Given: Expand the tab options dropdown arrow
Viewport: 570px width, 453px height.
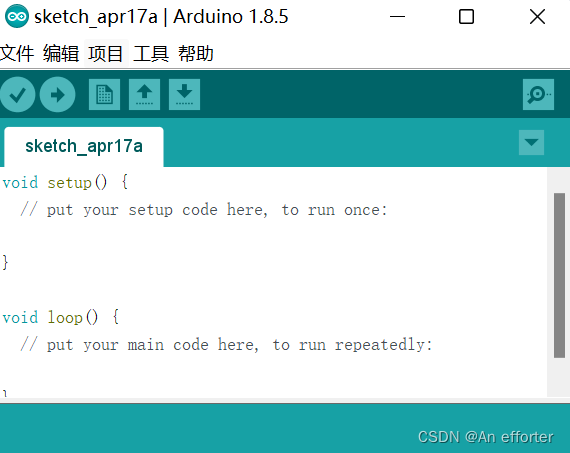Looking at the screenshot, I should point(531,142).
